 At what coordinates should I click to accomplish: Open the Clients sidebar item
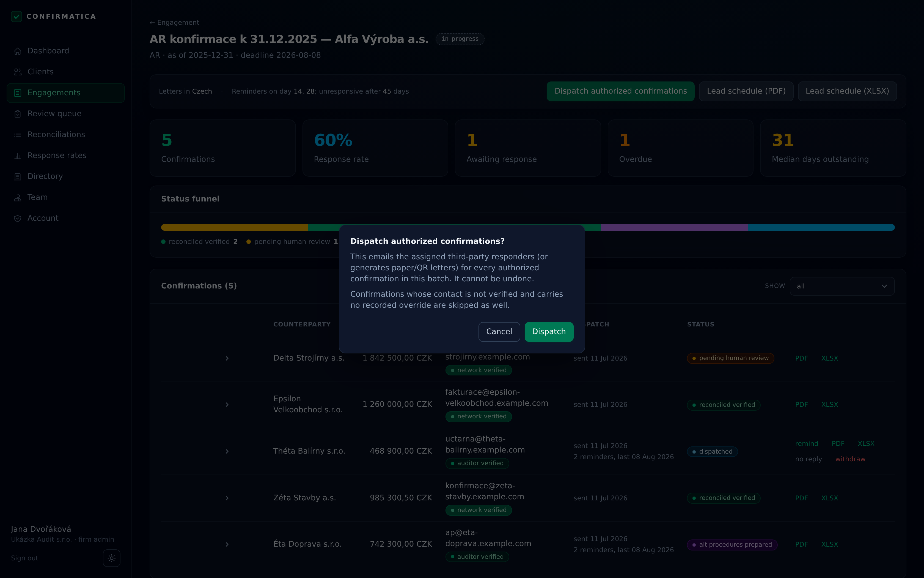pos(66,72)
